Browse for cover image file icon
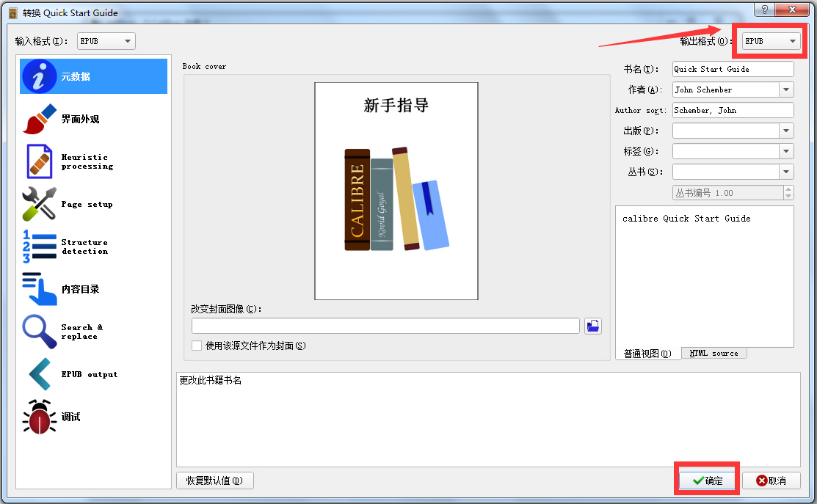The height and width of the screenshot is (504, 817). [593, 326]
